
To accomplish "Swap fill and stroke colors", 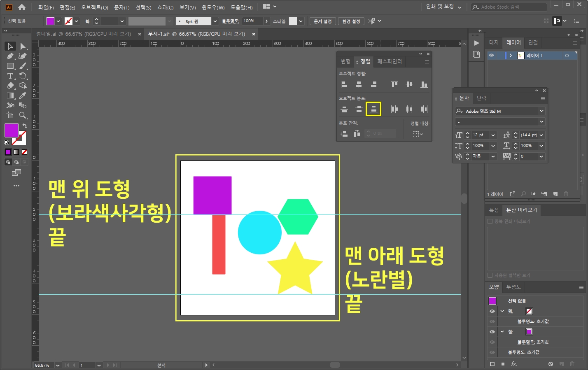I will click(x=25, y=126).
